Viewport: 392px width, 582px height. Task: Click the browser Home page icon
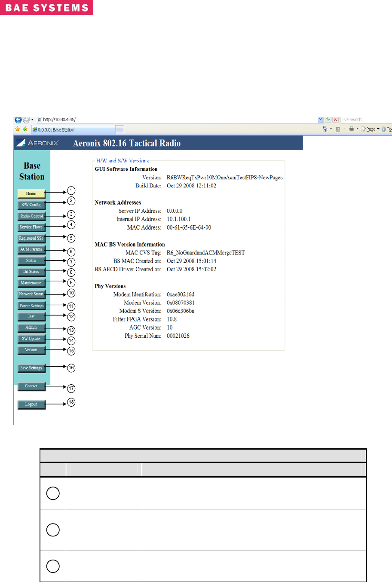325,129
